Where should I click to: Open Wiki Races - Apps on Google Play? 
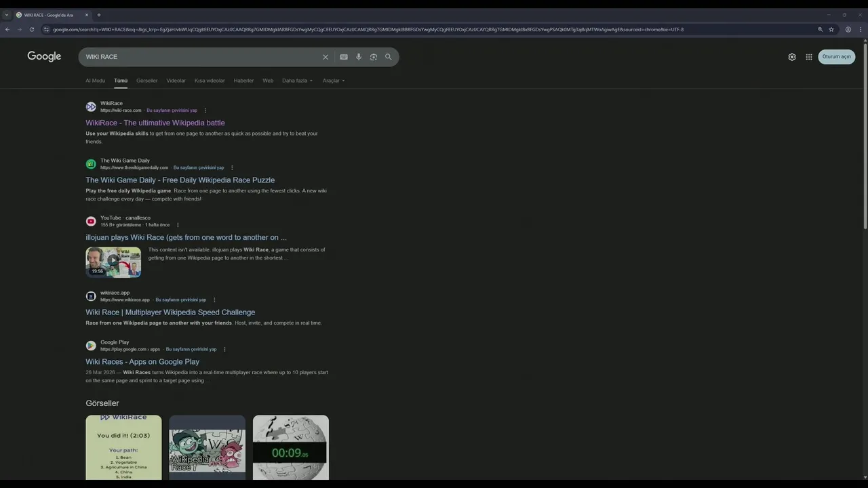tap(142, 362)
